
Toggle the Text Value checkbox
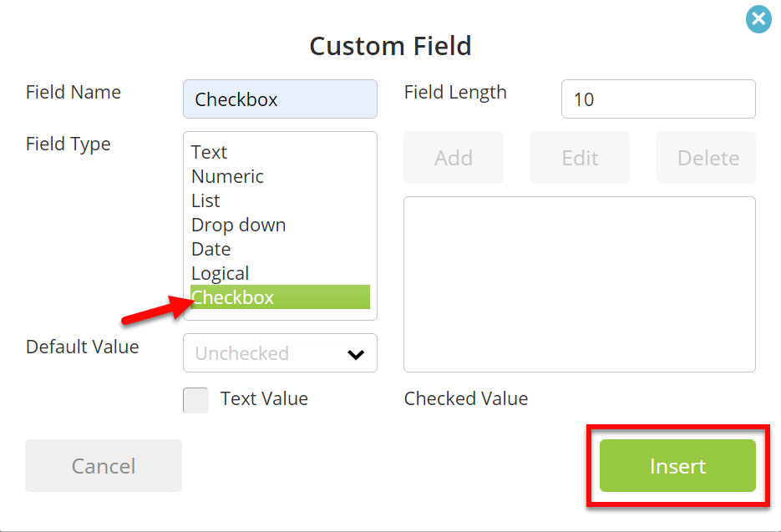pos(195,400)
